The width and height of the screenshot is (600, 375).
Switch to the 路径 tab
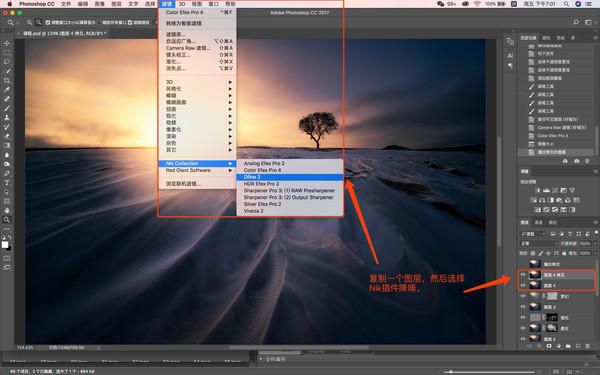click(x=553, y=222)
